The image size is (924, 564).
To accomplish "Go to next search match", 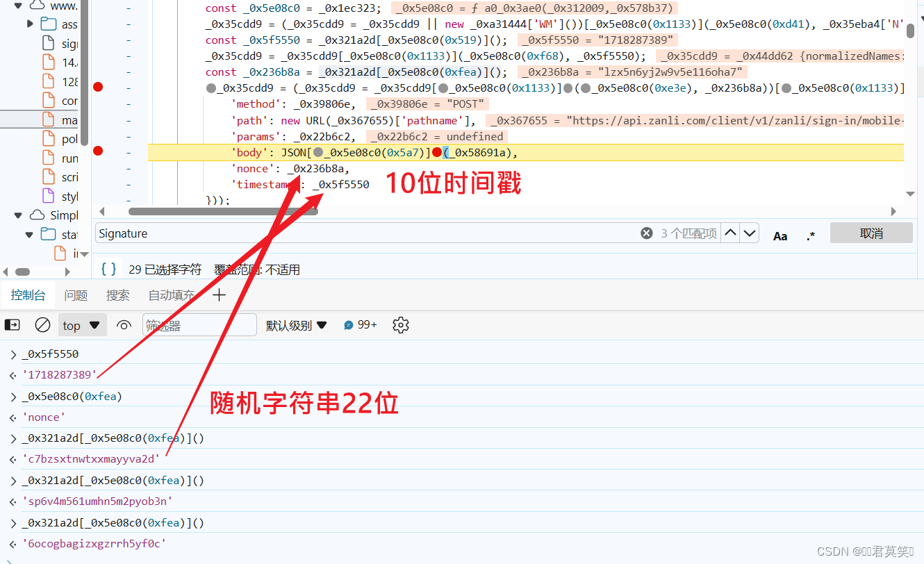I will [x=749, y=233].
